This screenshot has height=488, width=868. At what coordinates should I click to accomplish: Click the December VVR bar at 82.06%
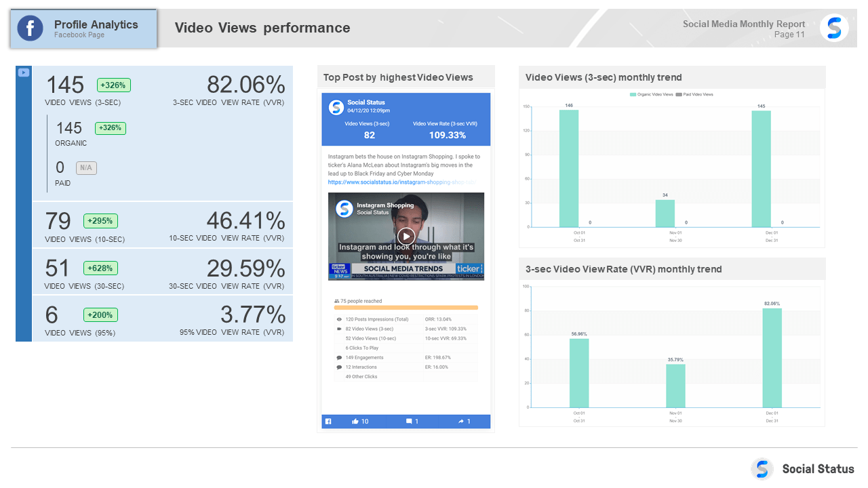772,358
